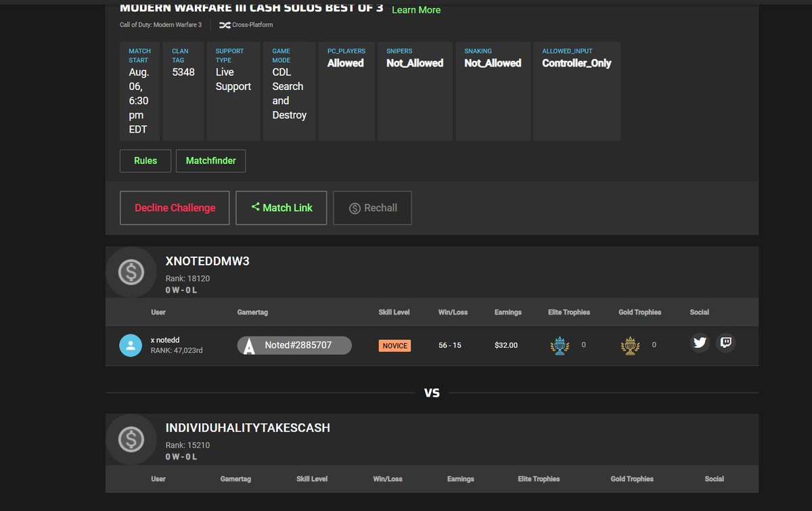Viewport: 812px width, 511px height.
Task: Click the Cross-Platform shuffle icon
Action: tap(225, 25)
